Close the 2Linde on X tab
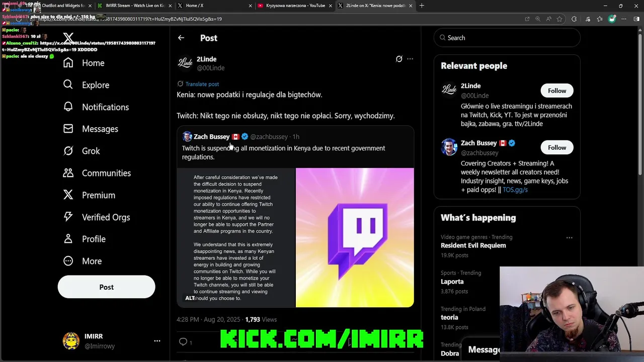The height and width of the screenshot is (362, 644). coord(411,6)
